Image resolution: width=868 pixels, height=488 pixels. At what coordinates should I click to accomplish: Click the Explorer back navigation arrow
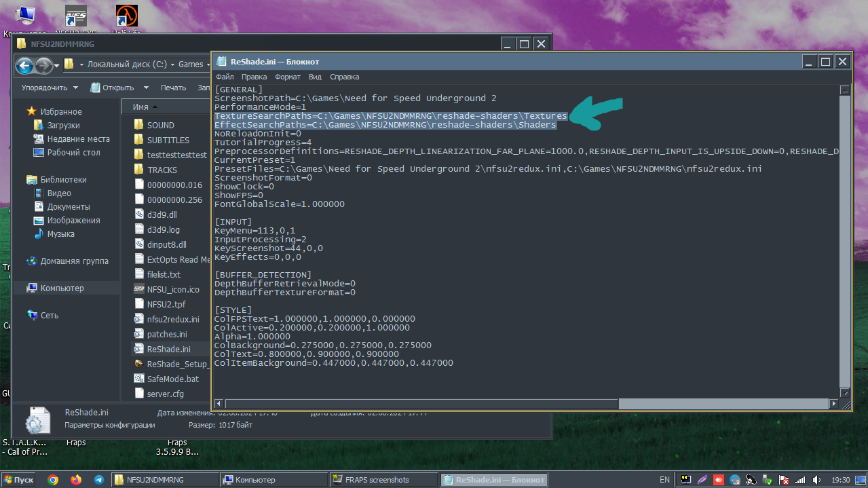click(x=24, y=65)
